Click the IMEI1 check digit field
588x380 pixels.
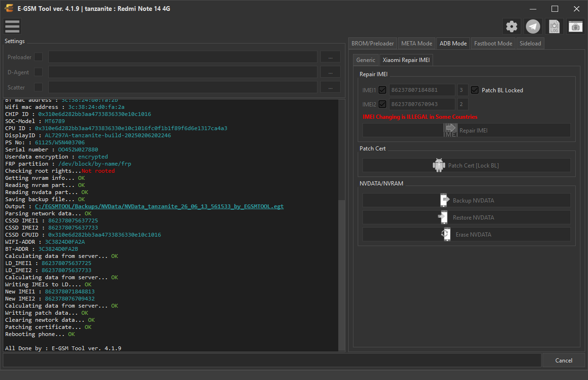tap(463, 90)
